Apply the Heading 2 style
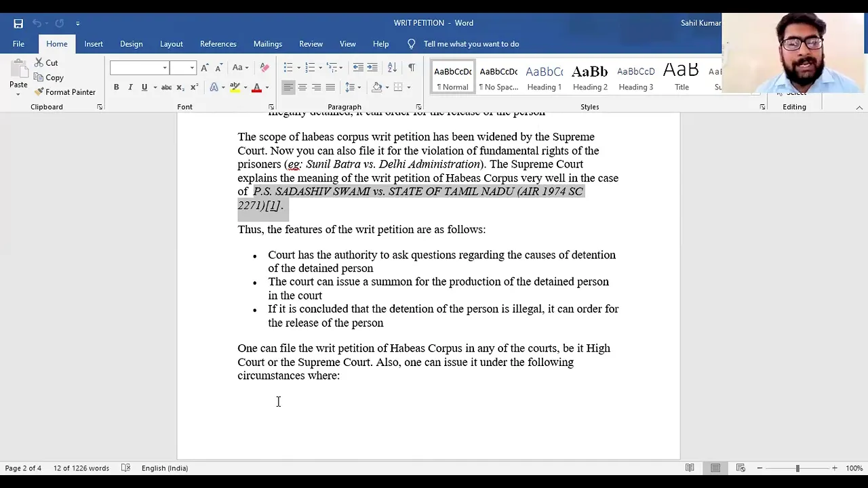Screen dimensions: 868x488 [x=590, y=77]
